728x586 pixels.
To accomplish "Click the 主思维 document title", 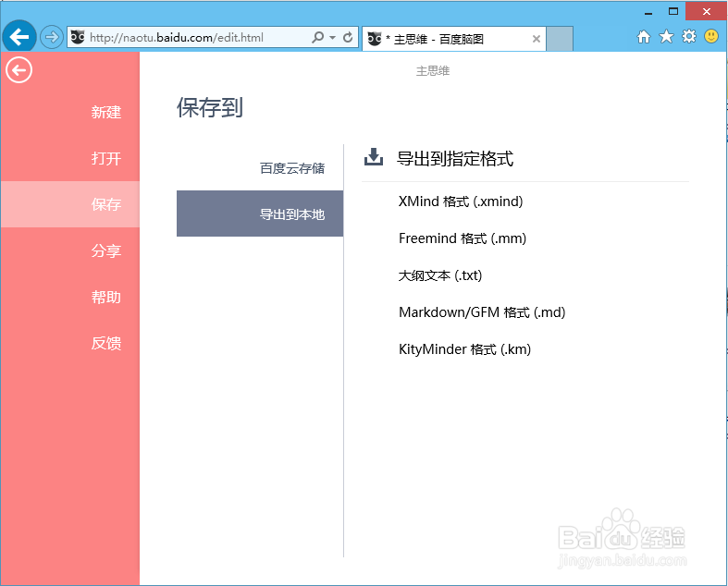I will click(x=433, y=70).
